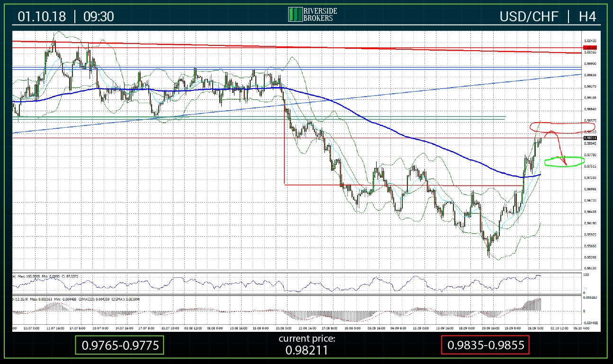The width and height of the screenshot is (613, 364).
Task: Click the oscillator readout 'C: 87.5372'
Action: (70, 276)
